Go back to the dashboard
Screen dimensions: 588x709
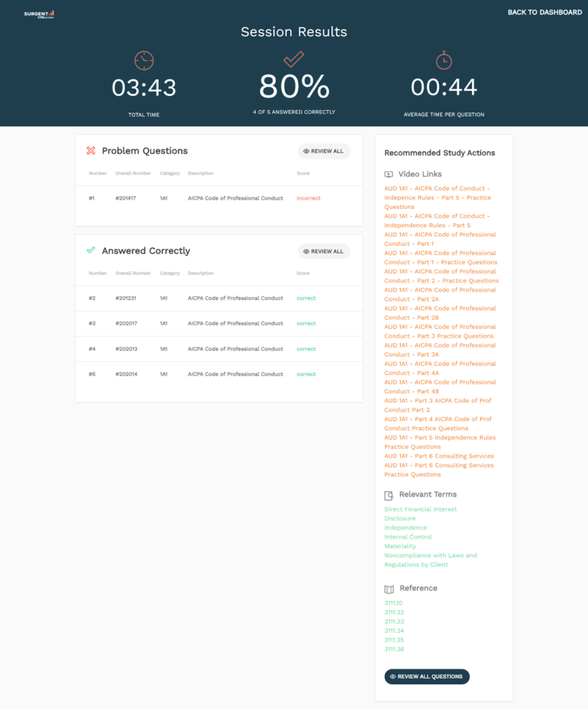pos(544,12)
